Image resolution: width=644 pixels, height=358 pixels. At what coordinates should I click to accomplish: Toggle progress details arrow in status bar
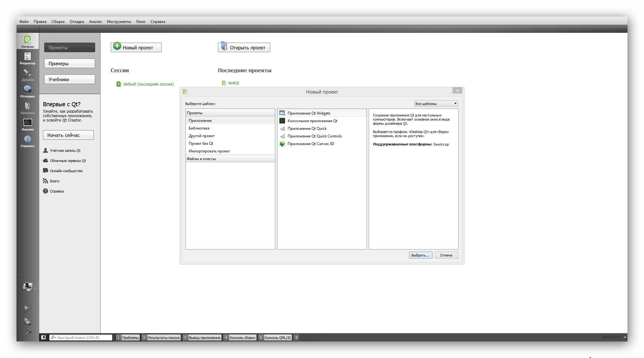coord(625,337)
